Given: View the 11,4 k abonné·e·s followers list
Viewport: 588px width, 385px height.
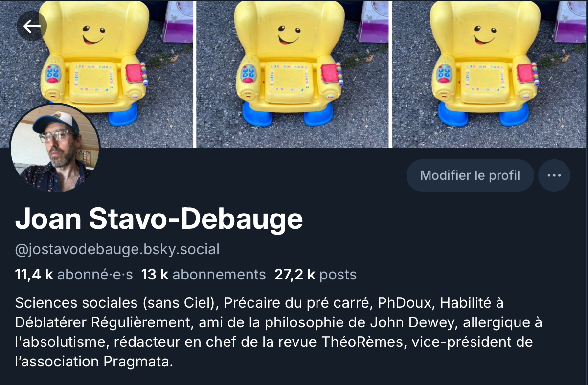Looking at the screenshot, I should (x=74, y=275).
